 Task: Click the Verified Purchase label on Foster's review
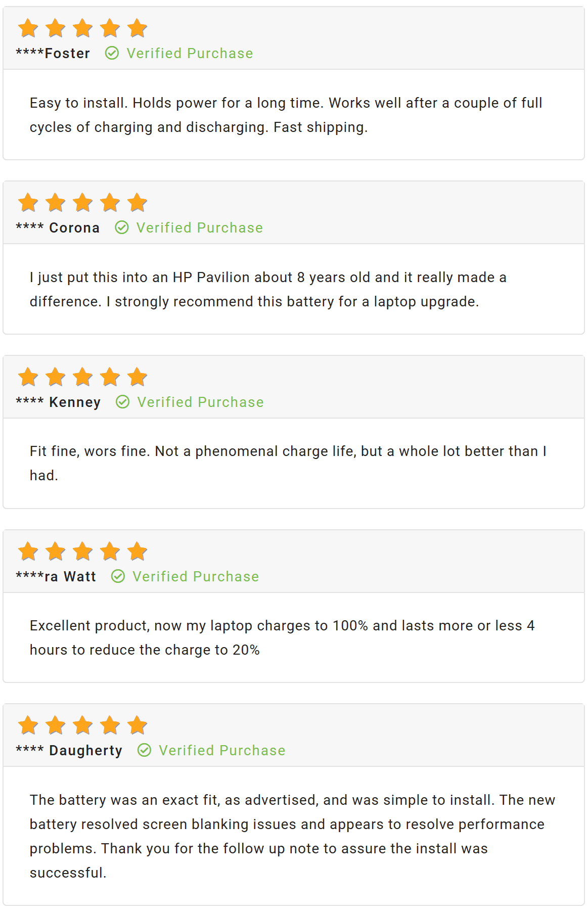tap(190, 53)
